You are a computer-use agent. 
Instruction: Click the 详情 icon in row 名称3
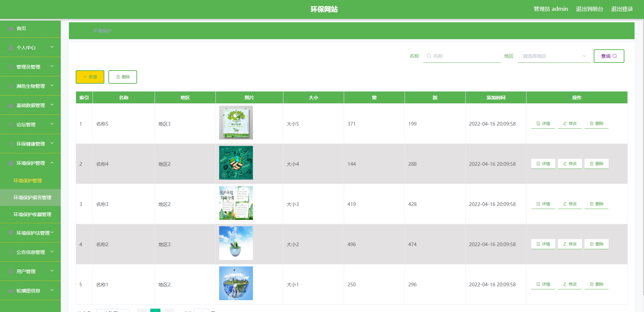pos(538,204)
